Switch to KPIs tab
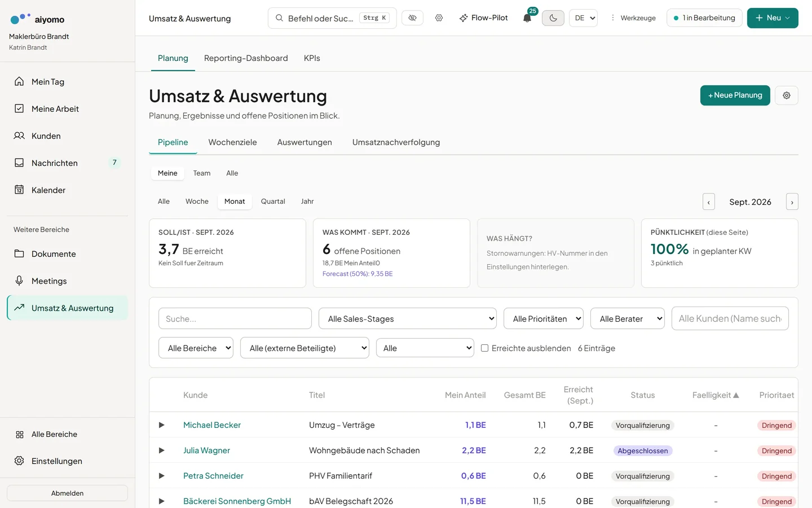 (312, 58)
